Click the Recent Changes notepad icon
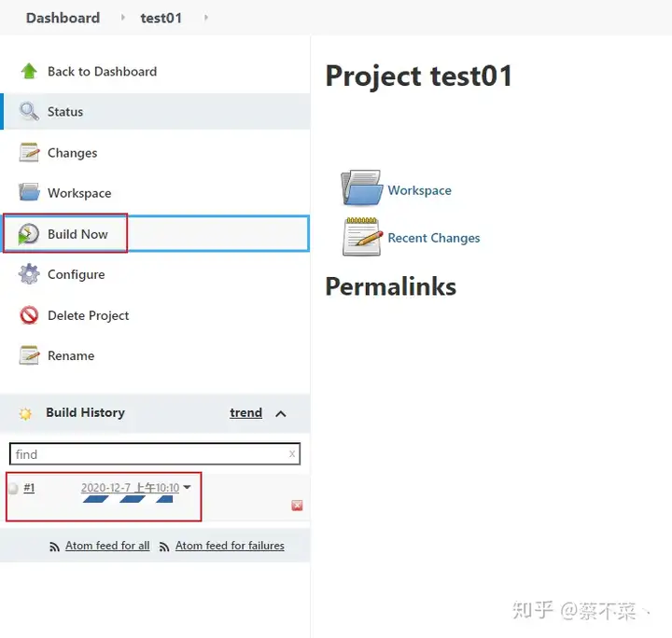 coord(362,237)
